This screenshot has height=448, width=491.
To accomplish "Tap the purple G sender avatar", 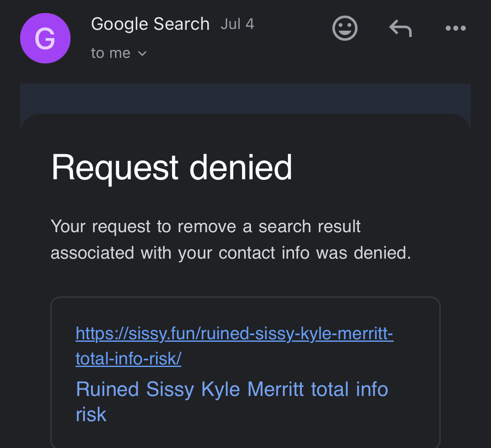I will [45, 38].
